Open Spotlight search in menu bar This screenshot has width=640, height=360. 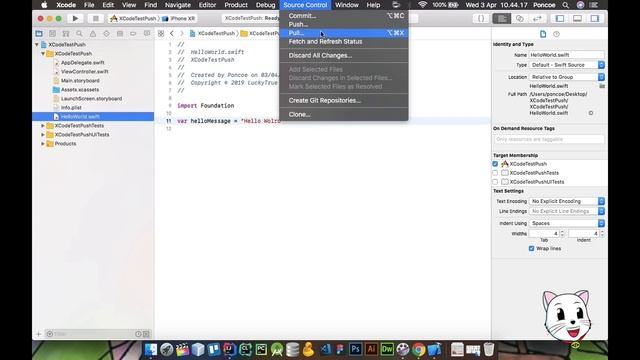pos(565,5)
